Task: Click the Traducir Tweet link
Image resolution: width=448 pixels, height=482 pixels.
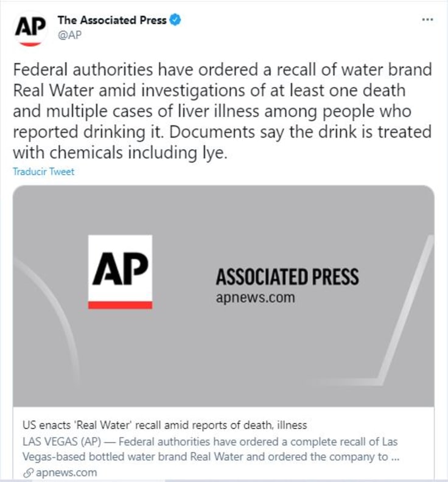Action: tap(43, 172)
